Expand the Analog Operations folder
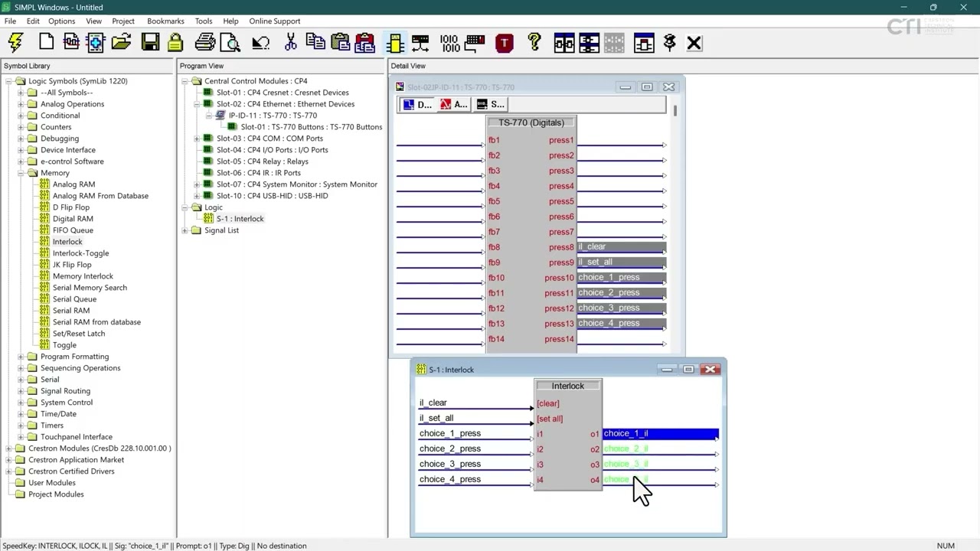 (21, 104)
